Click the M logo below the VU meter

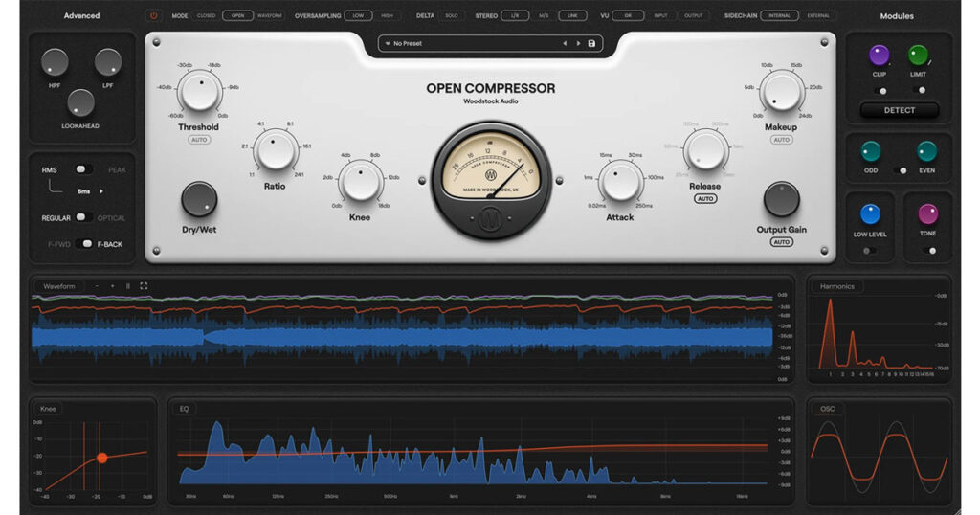click(491, 219)
